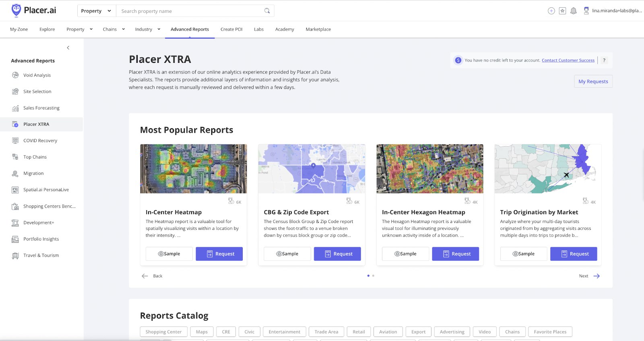Viewport: 644px width, 341px height.
Task: Open the Property search-type dropdown
Action: coord(97,11)
